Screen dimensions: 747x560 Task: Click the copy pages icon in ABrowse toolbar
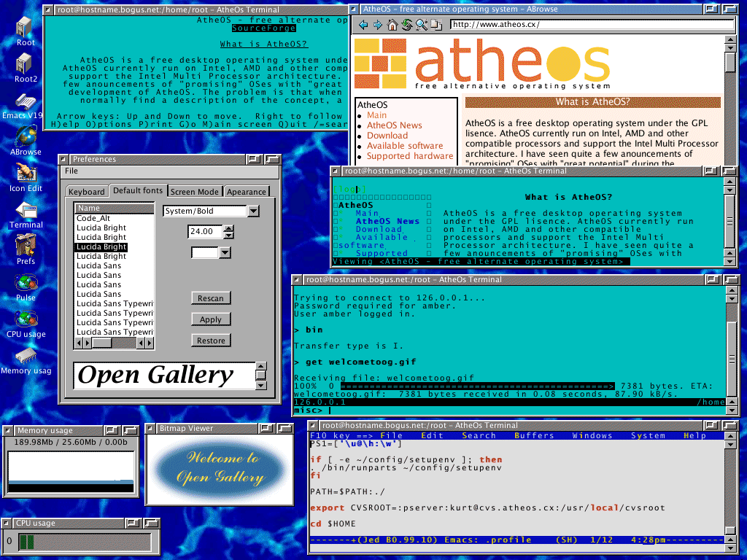click(436, 25)
